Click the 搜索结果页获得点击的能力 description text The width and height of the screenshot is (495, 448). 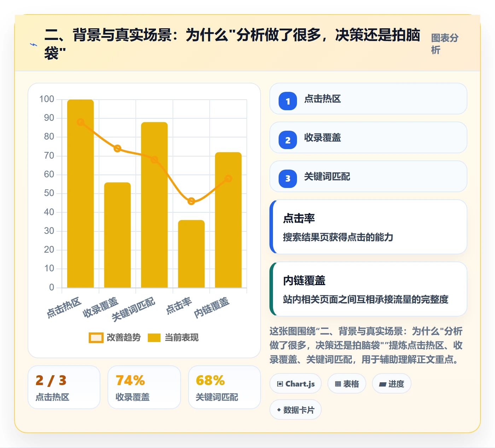tap(338, 237)
